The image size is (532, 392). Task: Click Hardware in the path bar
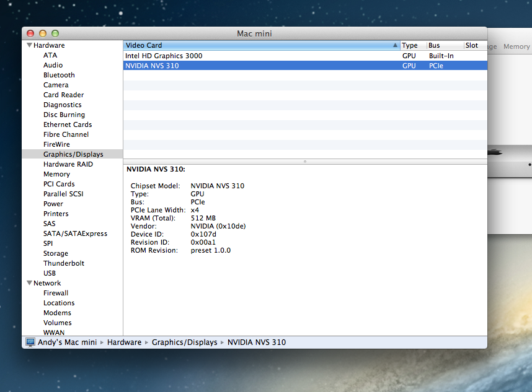(124, 342)
